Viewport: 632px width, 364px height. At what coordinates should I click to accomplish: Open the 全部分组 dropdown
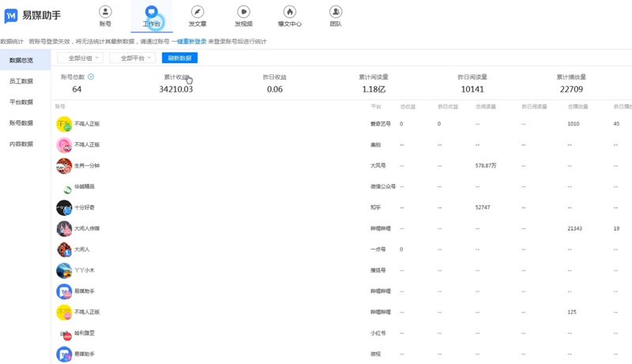(81, 58)
